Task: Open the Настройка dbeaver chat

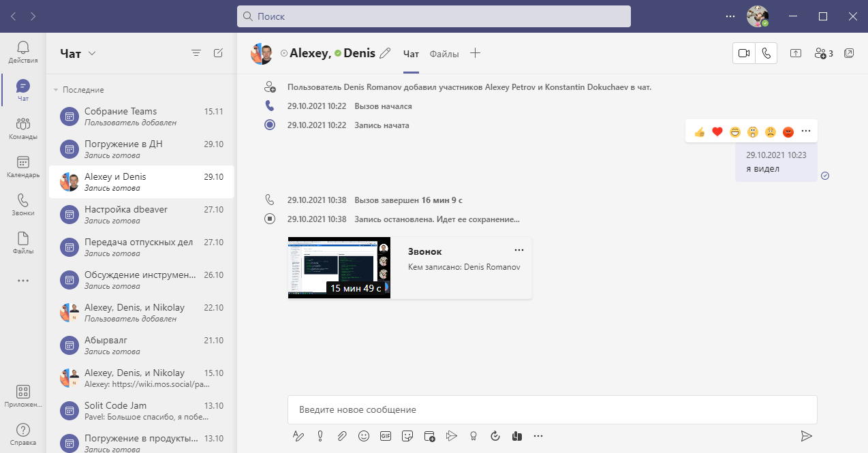Action: tap(142, 215)
